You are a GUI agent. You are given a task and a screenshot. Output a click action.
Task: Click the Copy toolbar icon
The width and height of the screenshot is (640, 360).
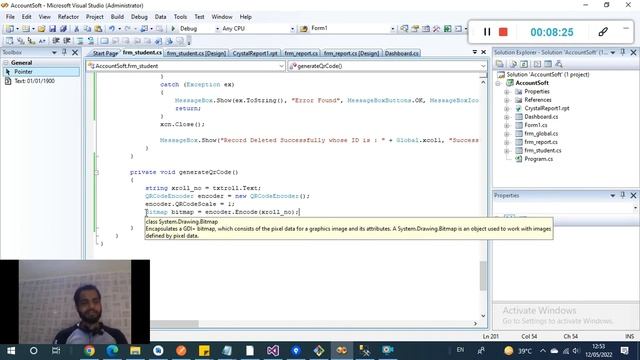point(87,29)
